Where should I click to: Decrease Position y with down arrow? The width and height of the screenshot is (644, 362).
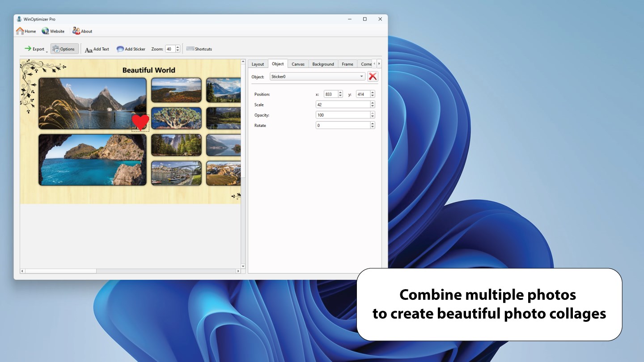pyautogui.click(x=373, y=96)
